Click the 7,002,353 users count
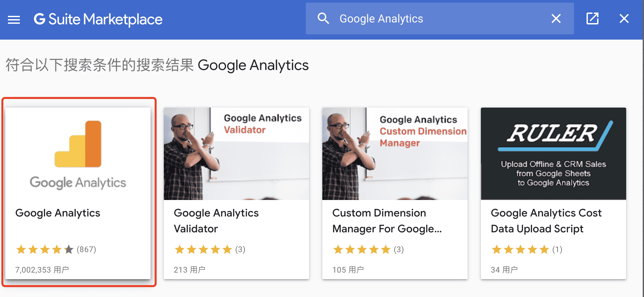 click(42, 270)
